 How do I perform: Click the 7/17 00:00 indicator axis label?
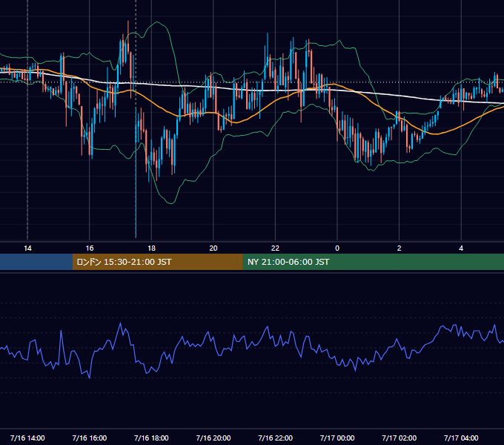coord(337,438)
